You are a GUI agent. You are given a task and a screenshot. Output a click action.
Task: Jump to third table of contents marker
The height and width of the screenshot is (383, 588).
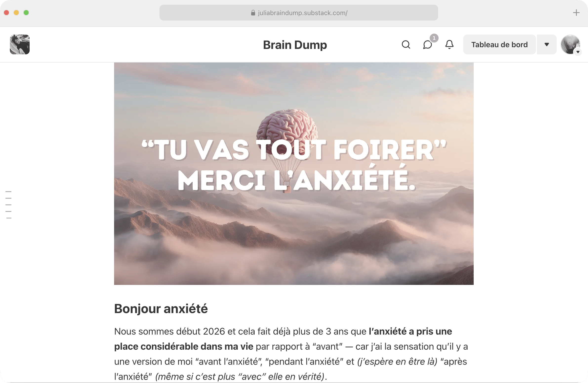coord(8,205)
